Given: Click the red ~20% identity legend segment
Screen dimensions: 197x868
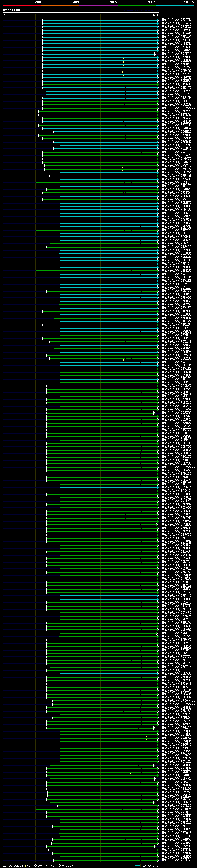Looking at the screenshot, I should pyautogui.click(x=22, y=6).
